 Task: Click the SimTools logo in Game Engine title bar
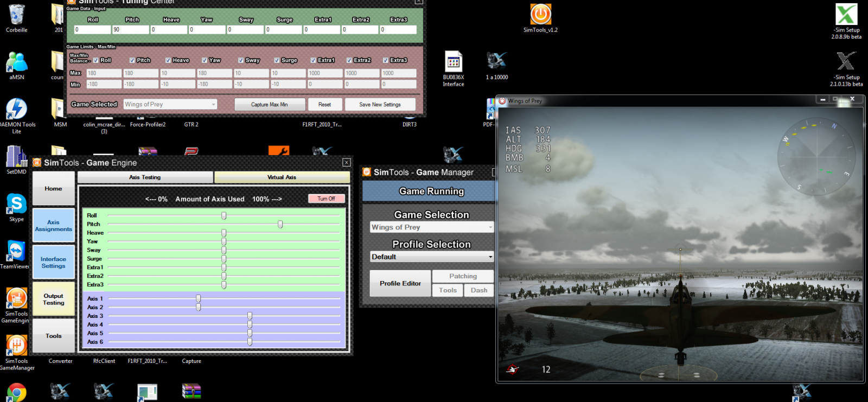[x=37, y=163]
